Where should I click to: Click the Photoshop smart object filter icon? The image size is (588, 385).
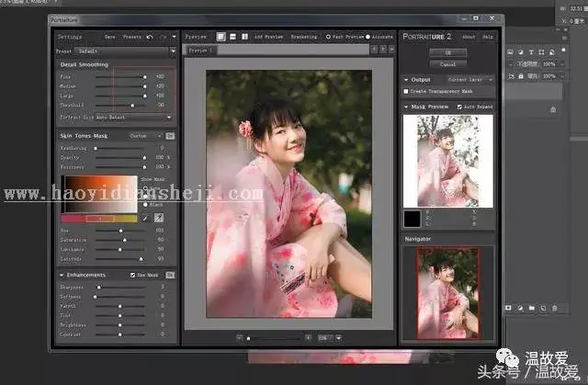551,52
